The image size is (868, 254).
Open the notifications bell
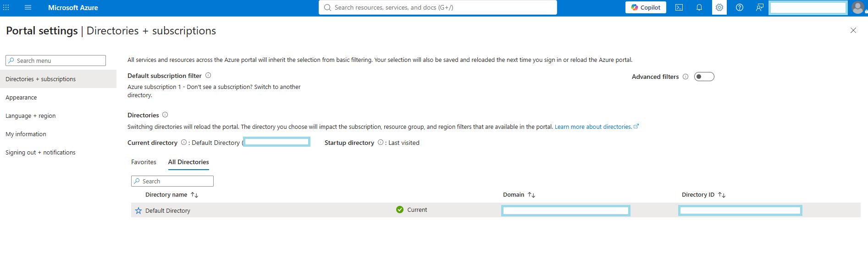point(699,7)
